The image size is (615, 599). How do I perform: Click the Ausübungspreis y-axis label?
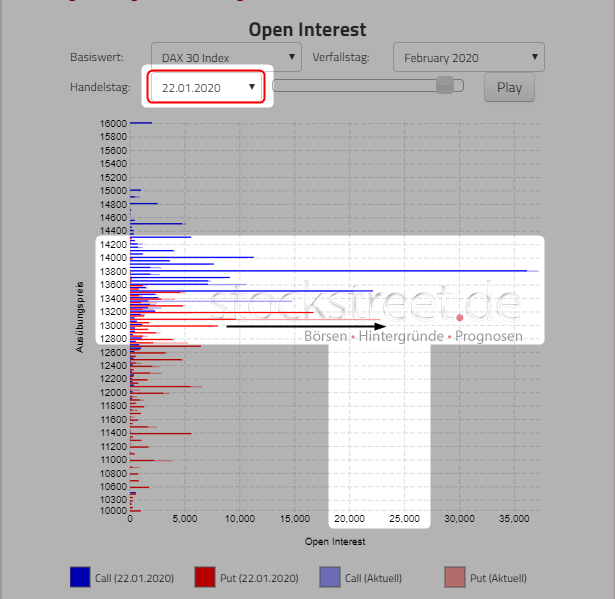point(79,317)
